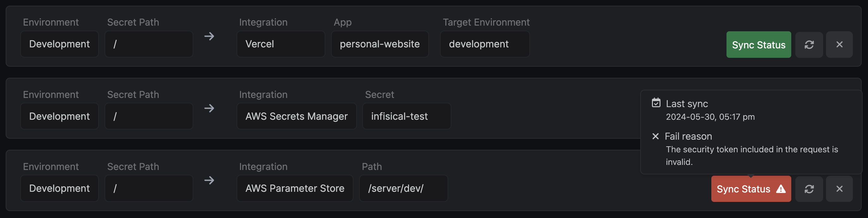Click the Path field showing /server/dev/

coord(403,188)
